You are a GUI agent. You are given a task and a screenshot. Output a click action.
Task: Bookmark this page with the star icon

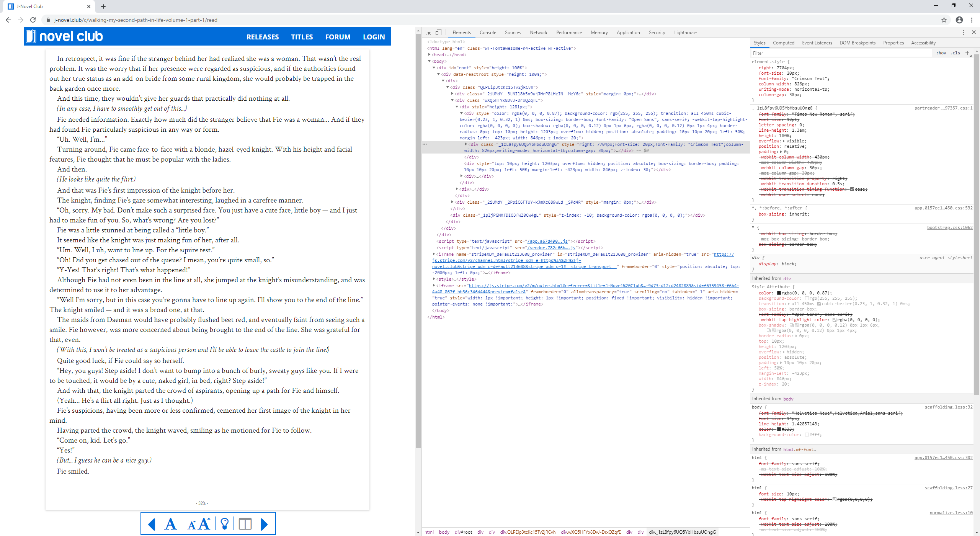[944, 20]
